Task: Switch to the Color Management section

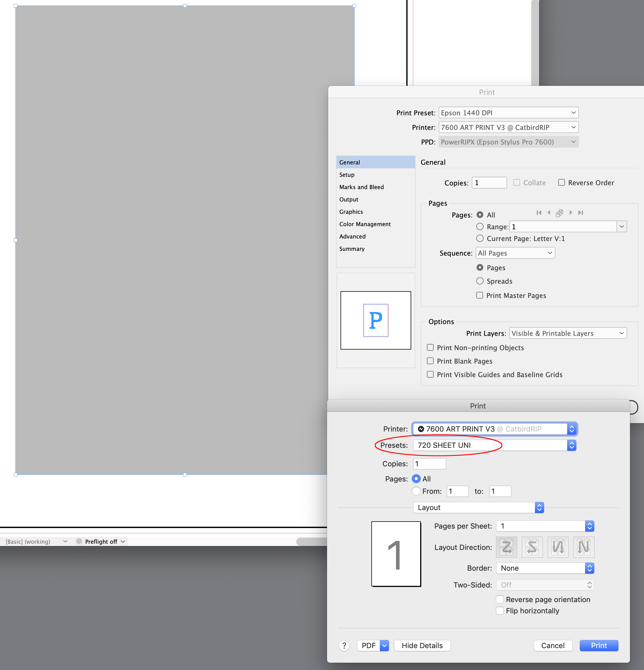Action: click(x=365, y=224)
